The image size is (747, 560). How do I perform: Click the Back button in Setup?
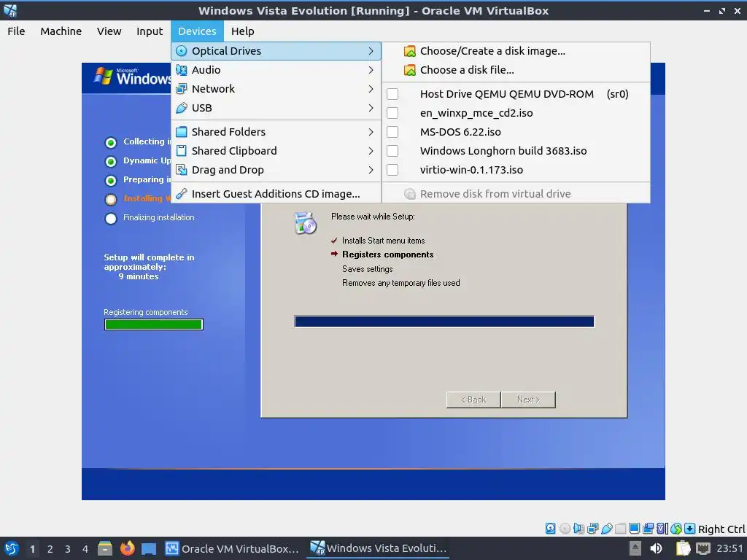[473, 400]
